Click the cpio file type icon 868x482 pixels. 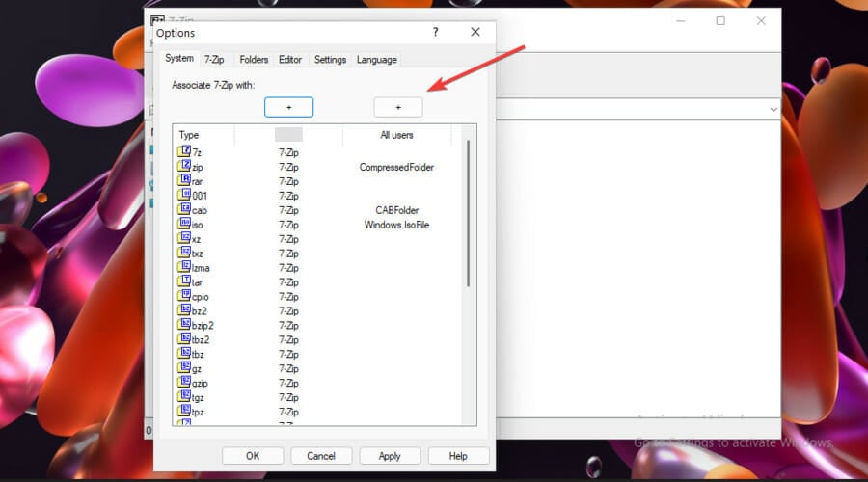(x=184, y=295)
